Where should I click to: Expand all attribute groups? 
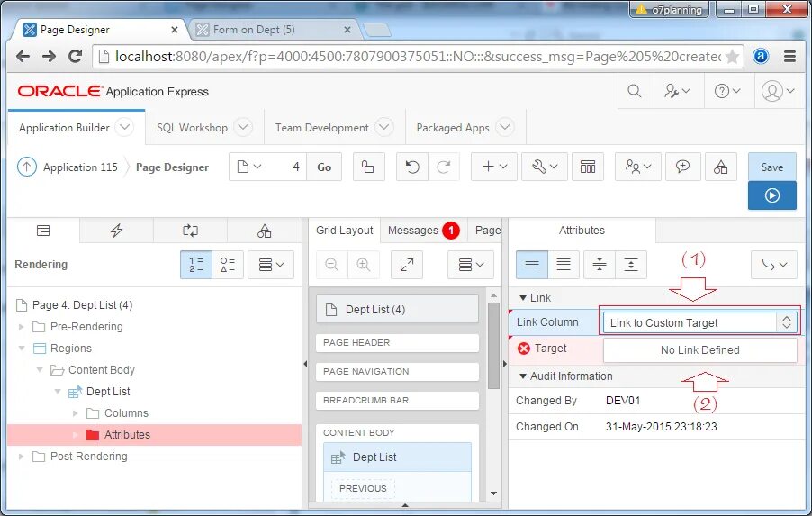tap(631, 265)
